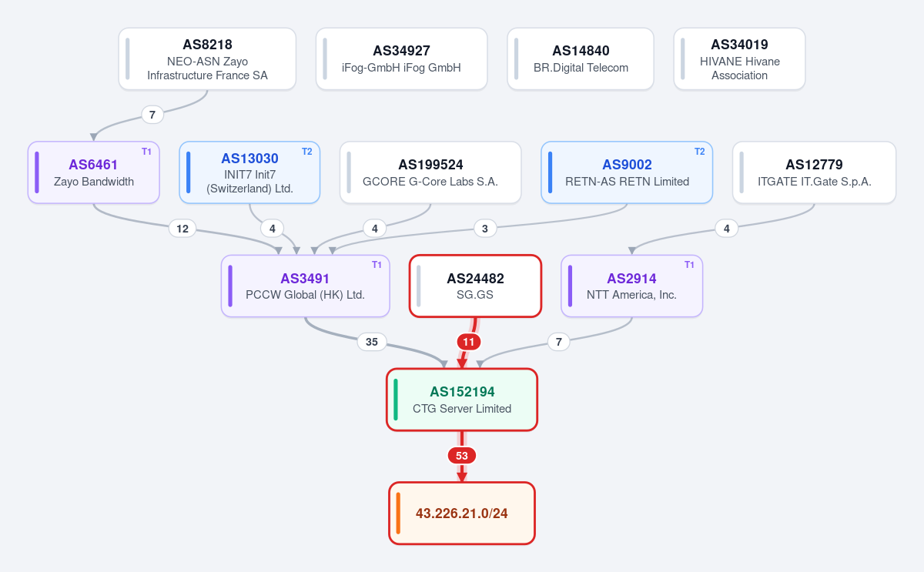
Task: Select the AS6461 Zayo Bandwidth node
Action: pos(93,172)
